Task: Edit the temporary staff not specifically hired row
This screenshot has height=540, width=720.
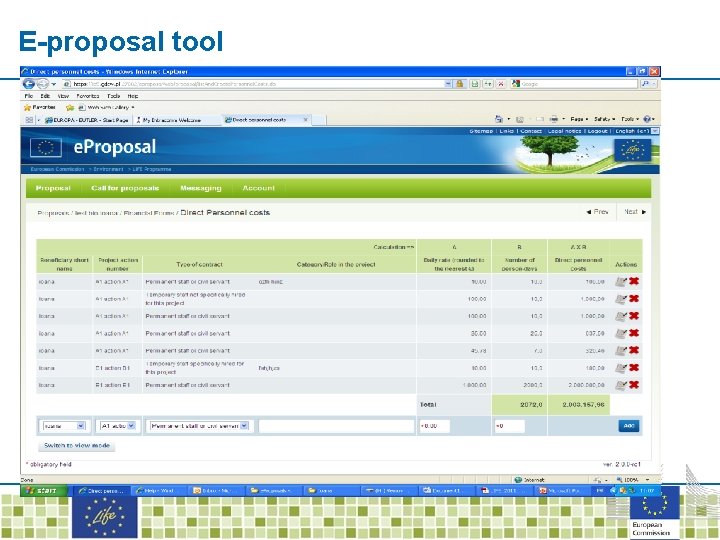Action: tap(621, 299)
